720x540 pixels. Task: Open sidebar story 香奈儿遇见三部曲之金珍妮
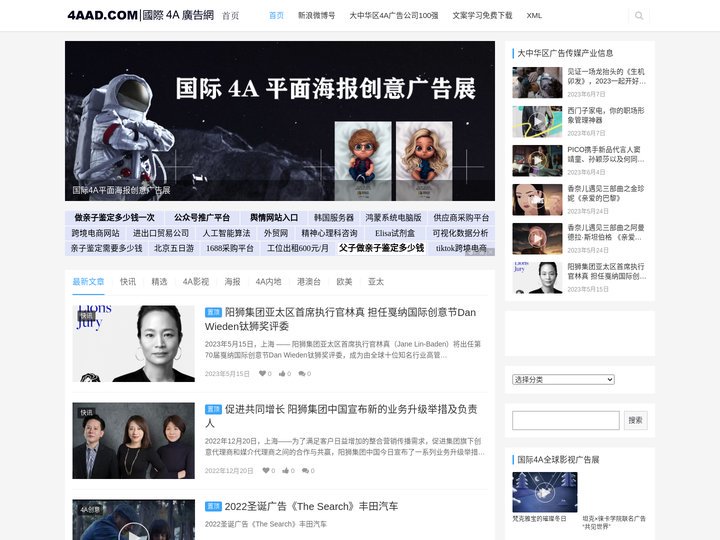[x=606, y=193]
